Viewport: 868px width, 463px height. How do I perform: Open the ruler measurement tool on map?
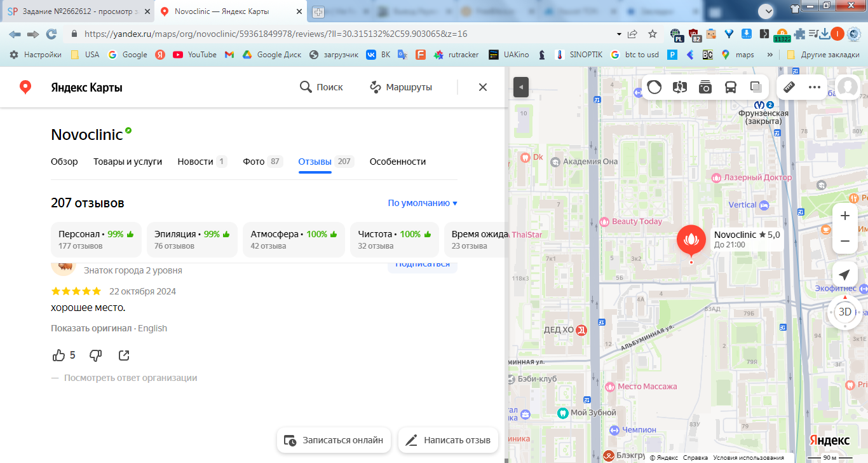click(789, 87)
